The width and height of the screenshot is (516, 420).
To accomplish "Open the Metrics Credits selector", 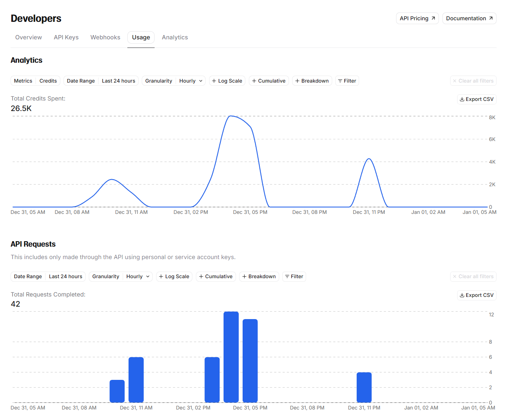I will (35, 81).
